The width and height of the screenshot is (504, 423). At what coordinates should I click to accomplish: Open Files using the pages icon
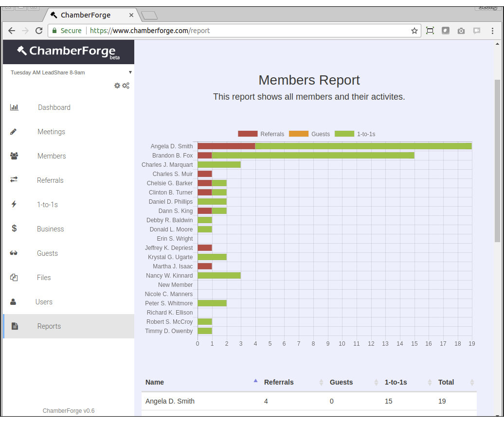(x=14, y=277)
